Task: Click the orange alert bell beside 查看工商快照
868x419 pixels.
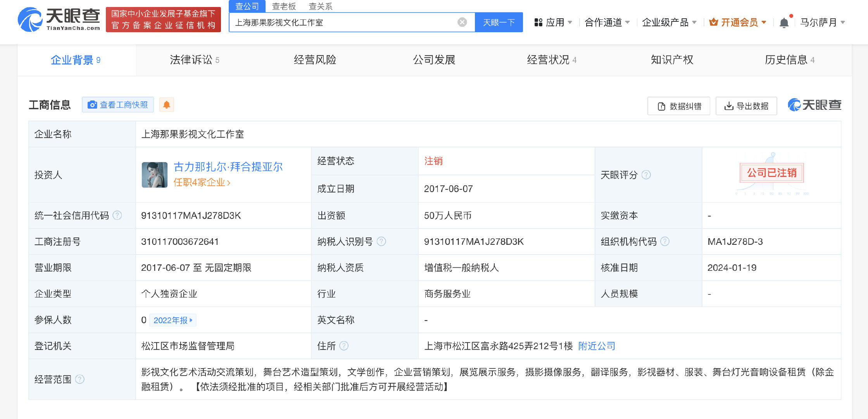Action: pos(167,105)
